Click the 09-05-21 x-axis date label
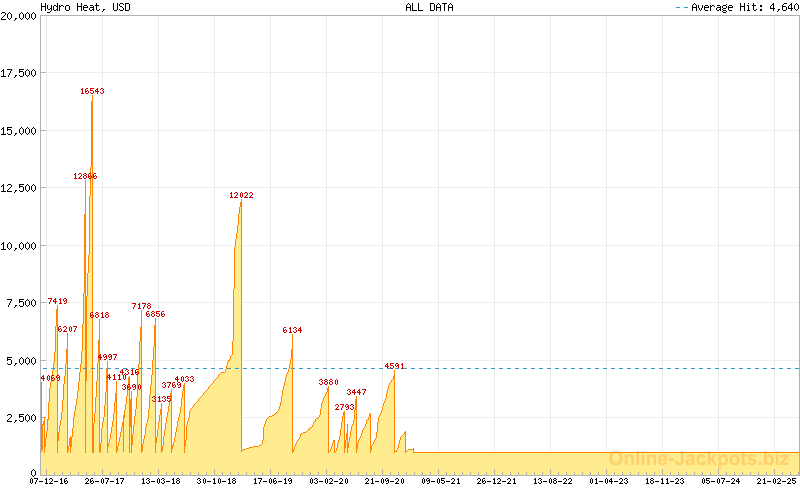Viewport: 800px width, 490px height. pos(440,481)
